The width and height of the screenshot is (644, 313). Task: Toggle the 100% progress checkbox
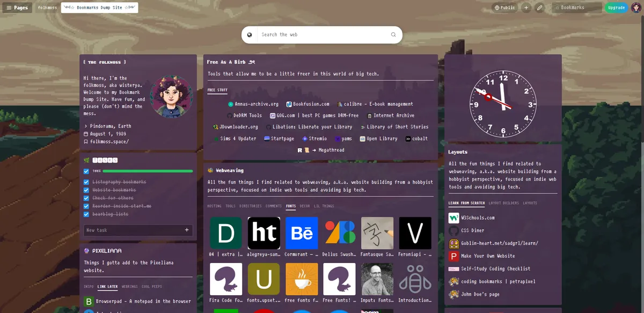point(86,171)
